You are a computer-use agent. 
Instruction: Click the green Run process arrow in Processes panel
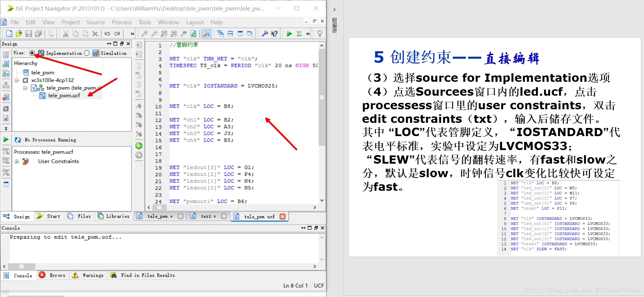pos(6,140)
